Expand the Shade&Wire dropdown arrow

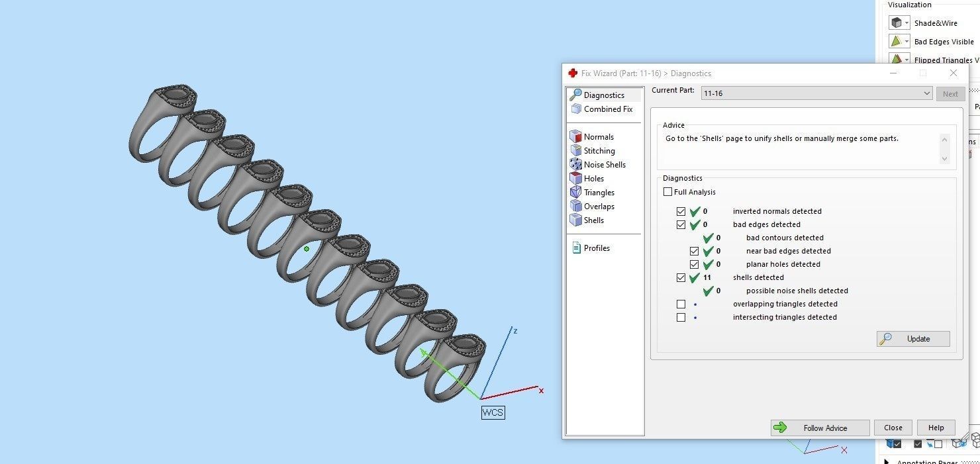coord(907,23)
